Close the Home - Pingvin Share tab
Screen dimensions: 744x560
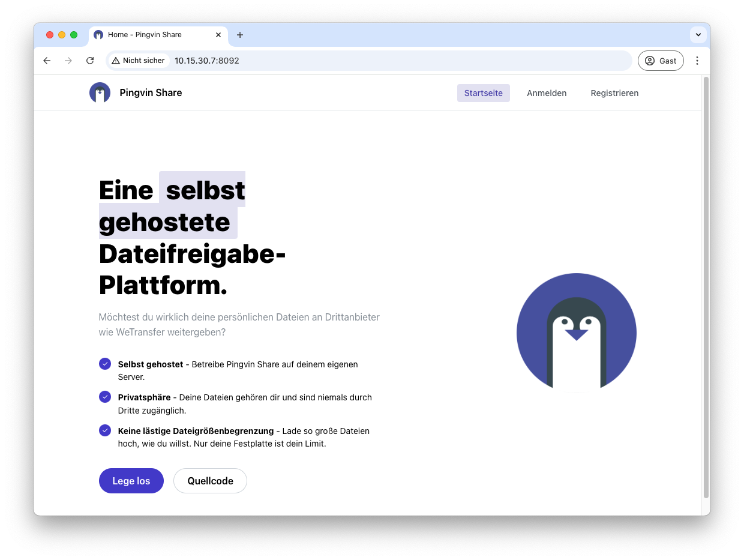tap(218, 35)
